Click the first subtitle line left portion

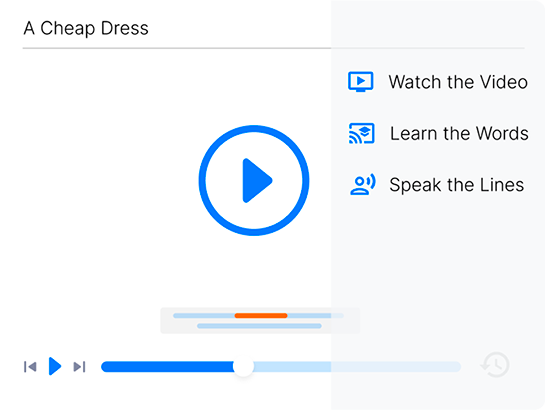tap(204, 315)
